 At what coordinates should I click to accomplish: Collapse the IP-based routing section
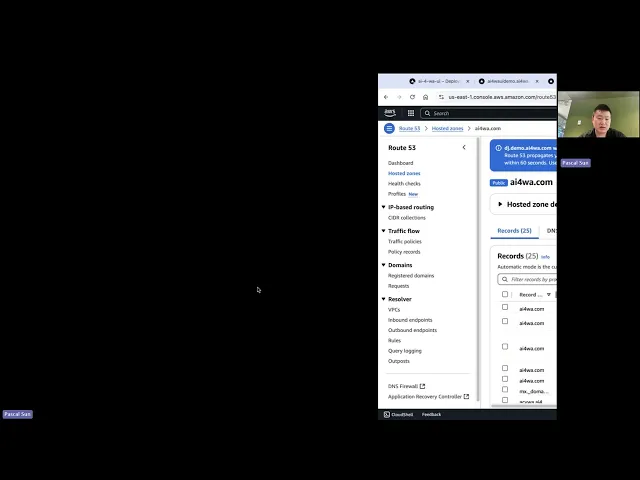coord(383,207)
